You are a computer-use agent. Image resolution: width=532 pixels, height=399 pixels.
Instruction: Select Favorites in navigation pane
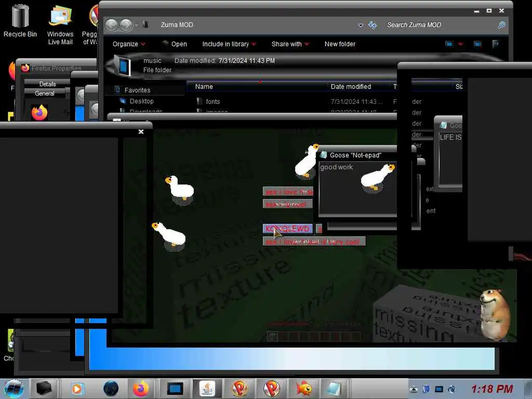[x=137, y=90]
